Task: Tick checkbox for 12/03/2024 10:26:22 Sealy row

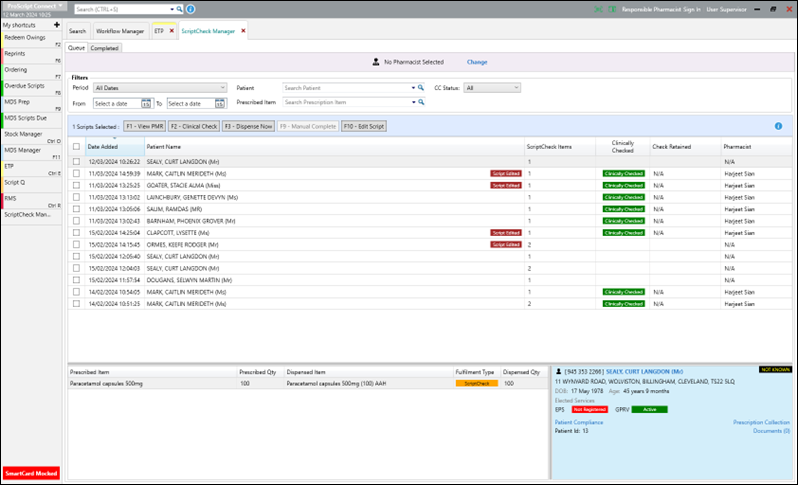Action: tap(76, 161)
